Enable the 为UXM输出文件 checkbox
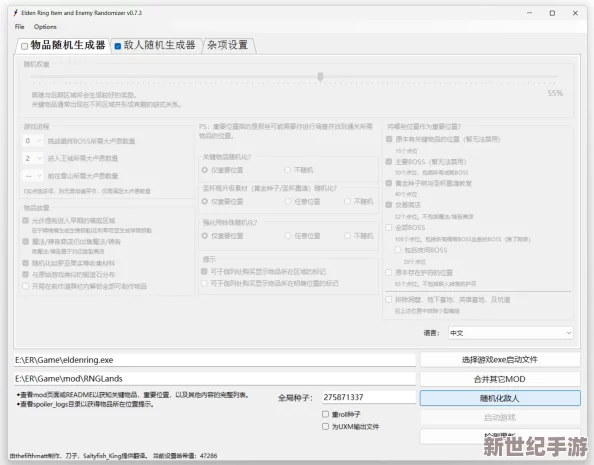 (x=325, y=426)
